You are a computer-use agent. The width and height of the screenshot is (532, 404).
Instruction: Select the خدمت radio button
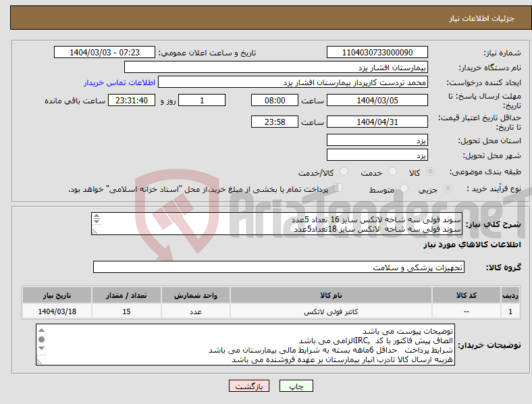[392, 172]
